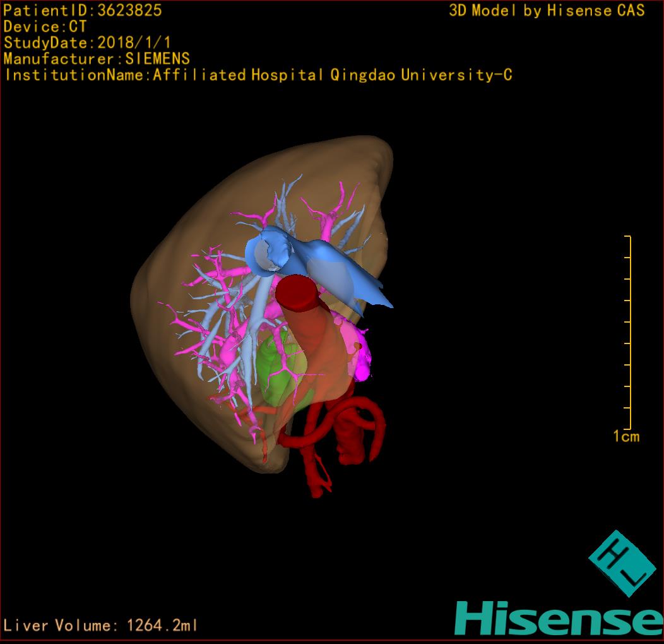
Task: Click the 3D Model by Hisense CAS text
Action: tap(547, 11)
